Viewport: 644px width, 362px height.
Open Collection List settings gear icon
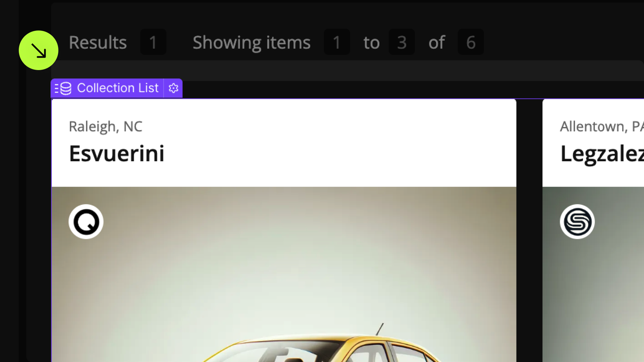coord(173,88)
